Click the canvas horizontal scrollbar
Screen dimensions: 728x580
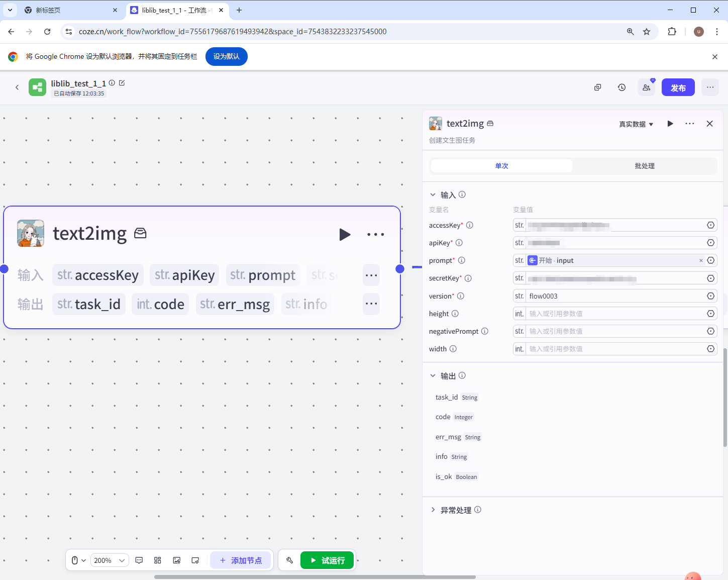[x=315, y=577]
